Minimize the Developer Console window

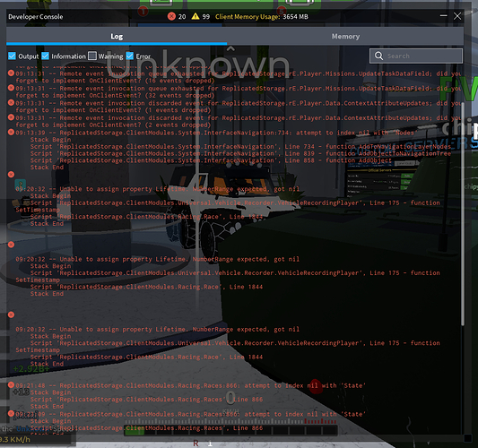444,15
